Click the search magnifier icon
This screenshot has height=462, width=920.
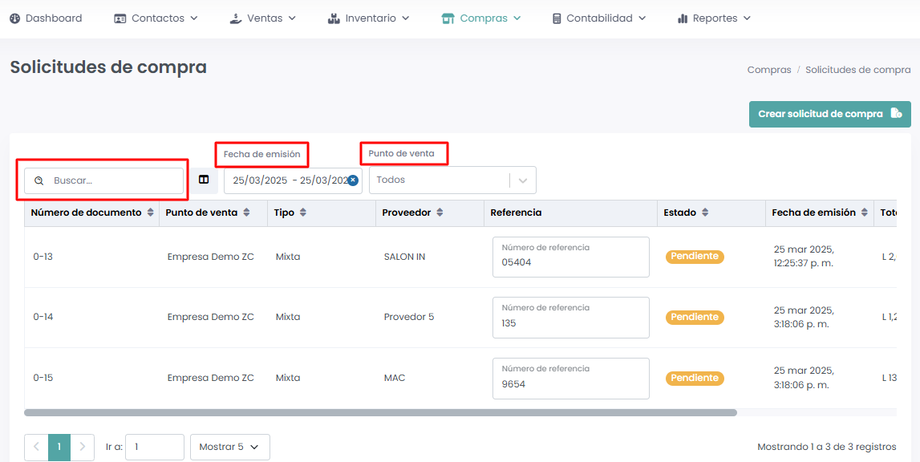click(x=39, y=181)
